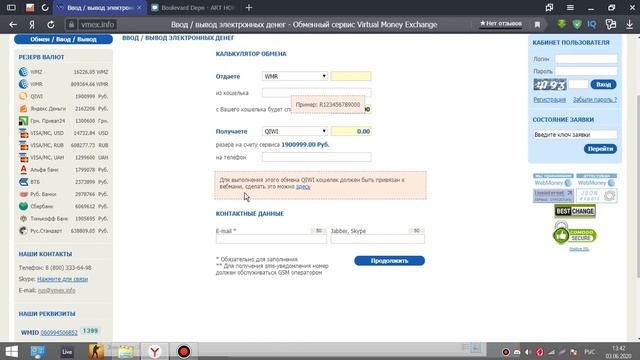
Task: Open the Забыли пароль link
Action: [595, 100]
